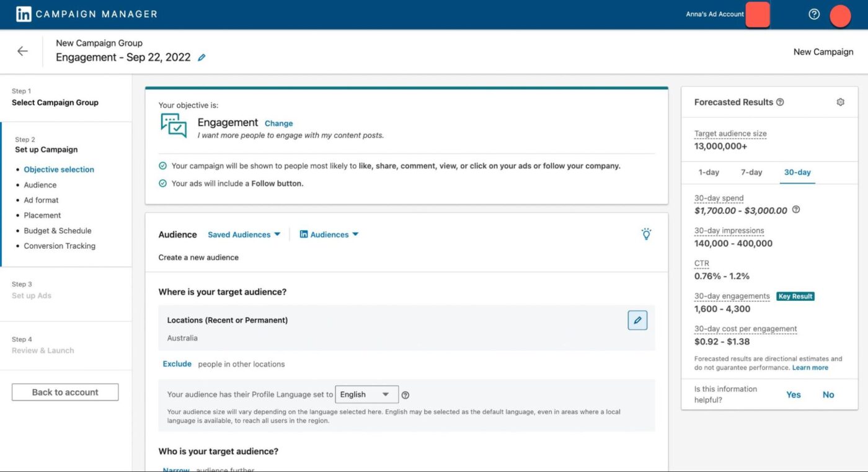Open the profile avatar in the top bar

[840, 16]
